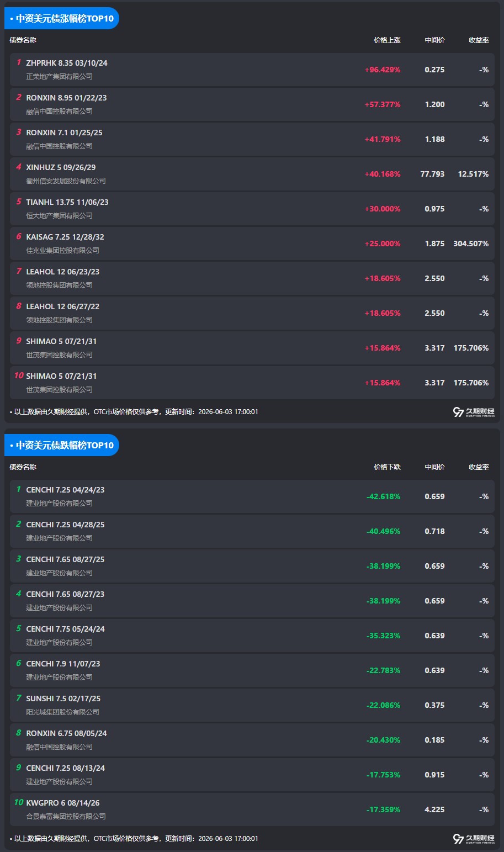Image resolution: width=504 pixels, height=852 pixels.
Task: Open ZHPRHK 8.35 03/10/24 bond row
Action: [252, 70]
